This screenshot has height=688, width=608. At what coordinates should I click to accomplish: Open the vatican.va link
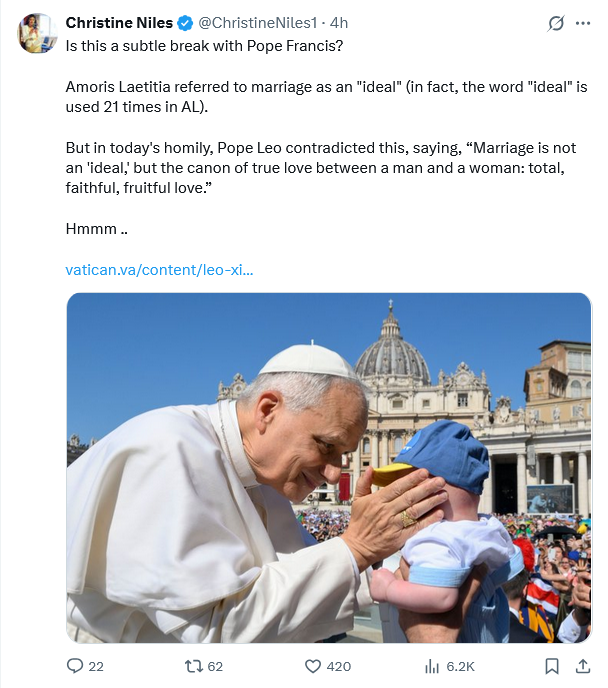pos(159,270)
